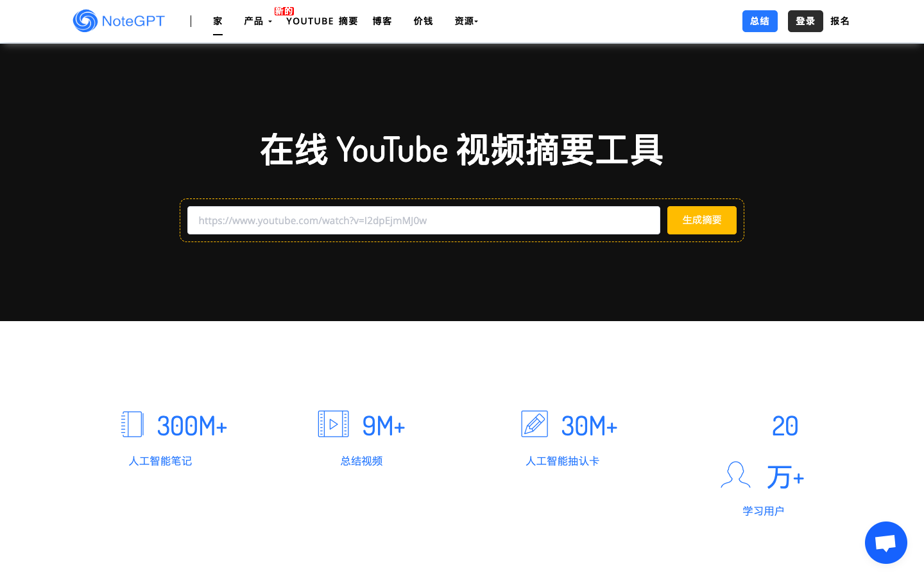Viewport: 924px width, 578px height.
Task: Click the 总结视频 label
Action: [x=361, y=461]
